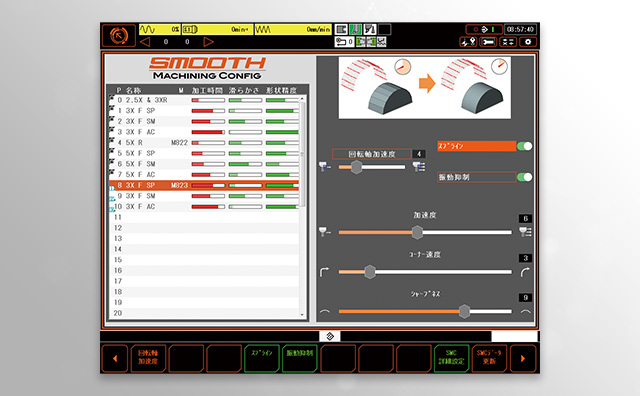Toggle the 振動抑制 vibration suppression switch
Viewport: 640px width, 396px height.
tap(524, 177)
